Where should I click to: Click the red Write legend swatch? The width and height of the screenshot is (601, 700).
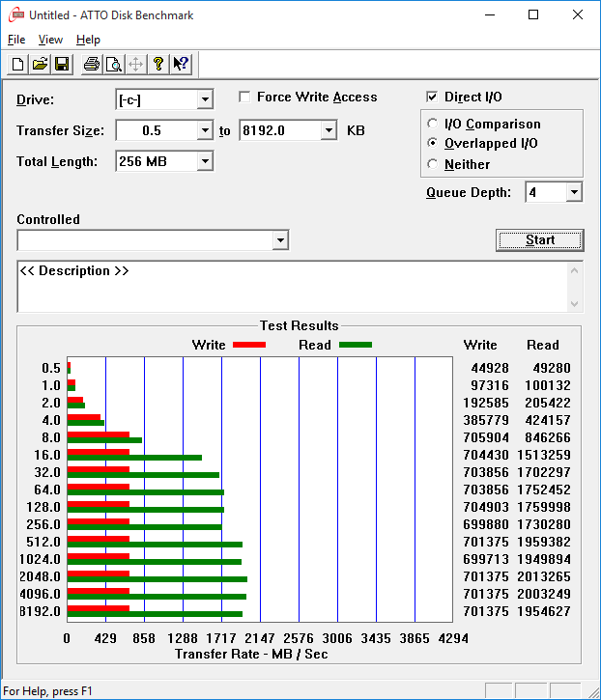(249, 345)
